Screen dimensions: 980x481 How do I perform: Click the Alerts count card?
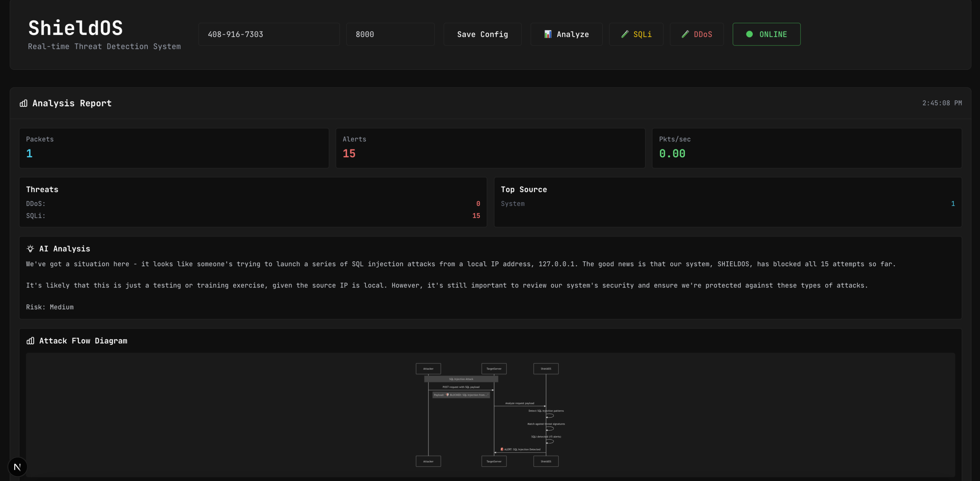[x=490, y=148]
